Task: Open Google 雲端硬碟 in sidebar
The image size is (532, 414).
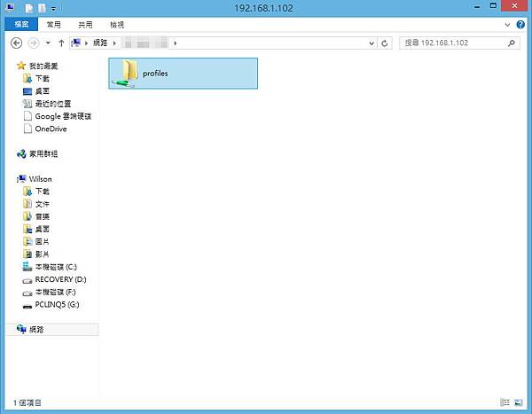Action: (x=63, y=116)
